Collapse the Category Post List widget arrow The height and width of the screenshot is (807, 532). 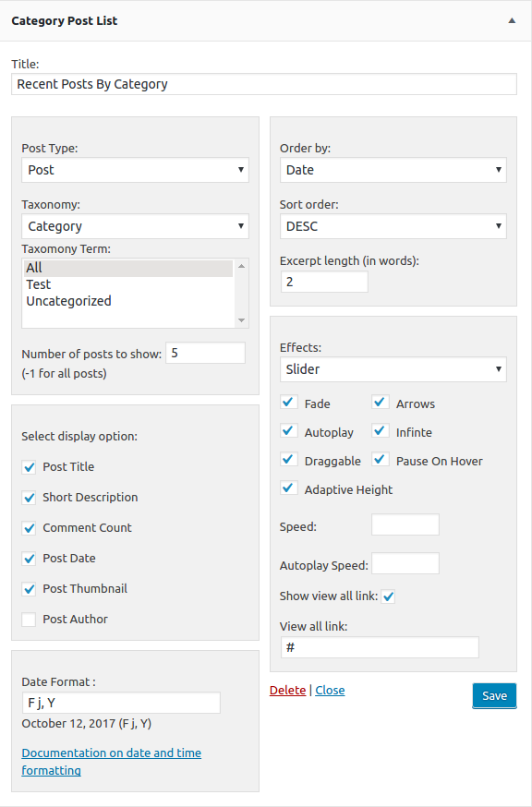[512, 20]
